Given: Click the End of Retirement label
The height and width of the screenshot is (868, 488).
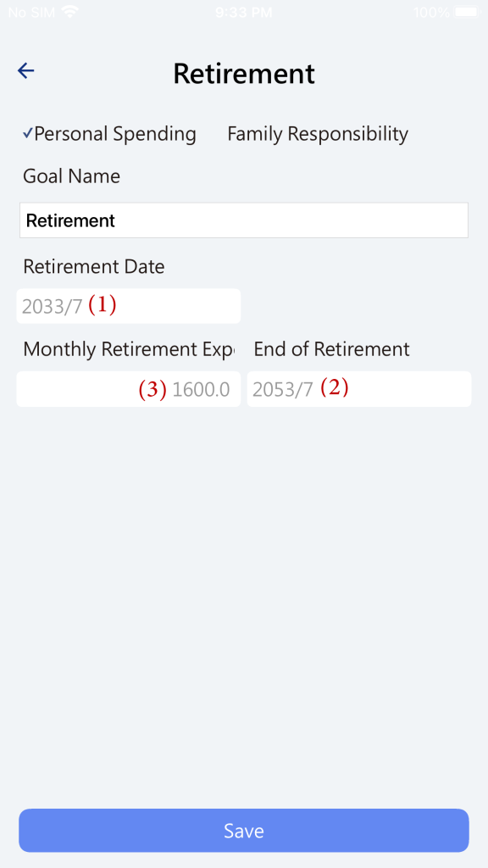Looking at the screenshot, I should coord(332,349).
